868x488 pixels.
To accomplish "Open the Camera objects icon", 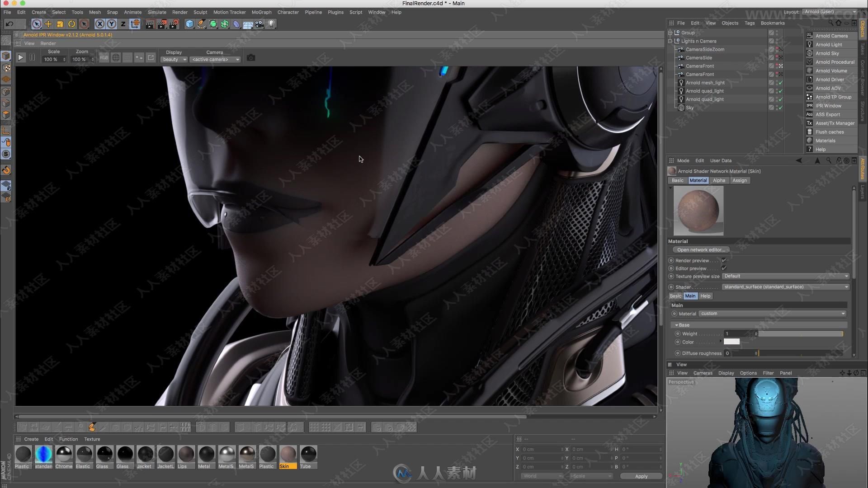I will click(x=259, y=24).
